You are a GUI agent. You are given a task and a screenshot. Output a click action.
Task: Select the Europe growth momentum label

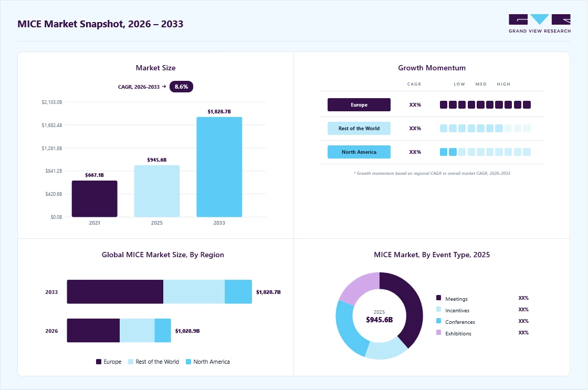pos(359,104)
